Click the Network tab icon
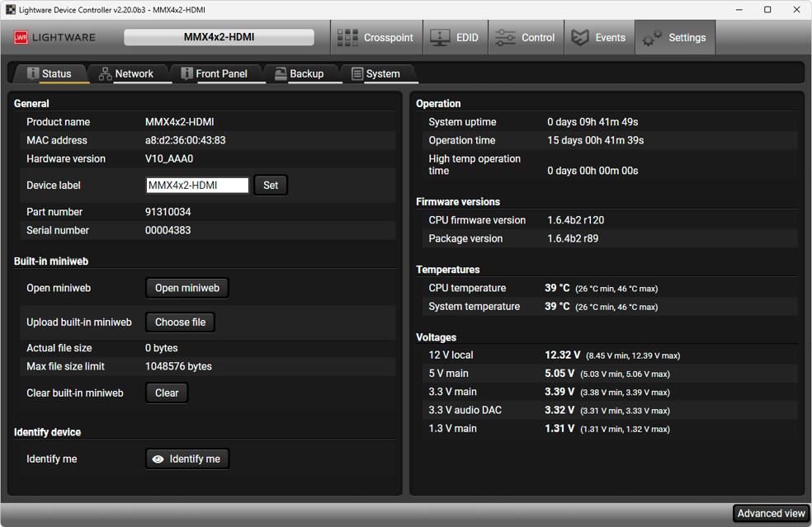Image resolution: width=812 pixels, height=527 pixels. point(105,74)
